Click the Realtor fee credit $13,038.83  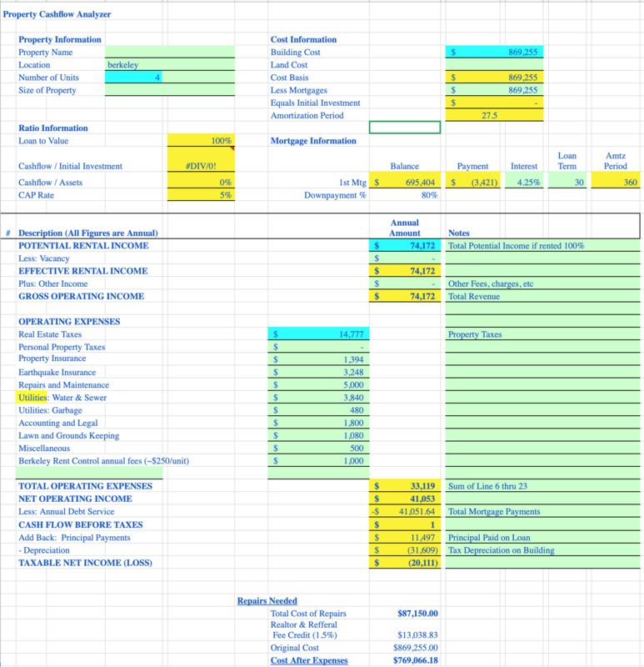pos(417,634)
